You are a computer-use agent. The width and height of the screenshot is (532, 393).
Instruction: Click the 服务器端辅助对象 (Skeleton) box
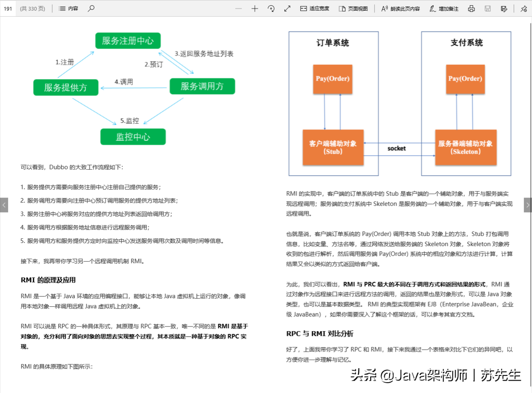[465, 147]
